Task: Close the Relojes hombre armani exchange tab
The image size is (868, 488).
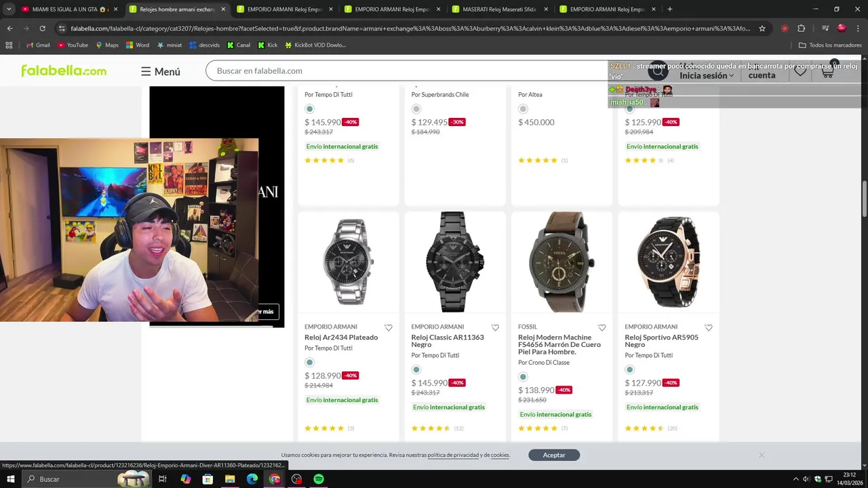Action: [223, 9]
